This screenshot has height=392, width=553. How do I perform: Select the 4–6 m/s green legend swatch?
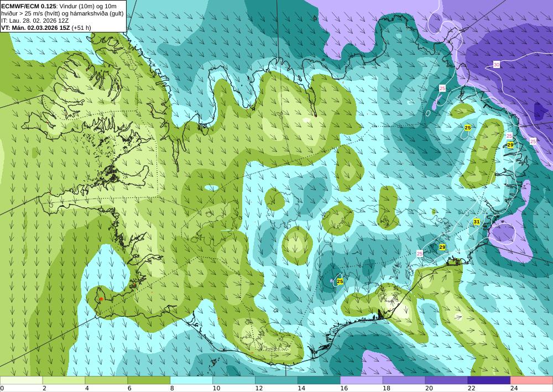point(107,380)
